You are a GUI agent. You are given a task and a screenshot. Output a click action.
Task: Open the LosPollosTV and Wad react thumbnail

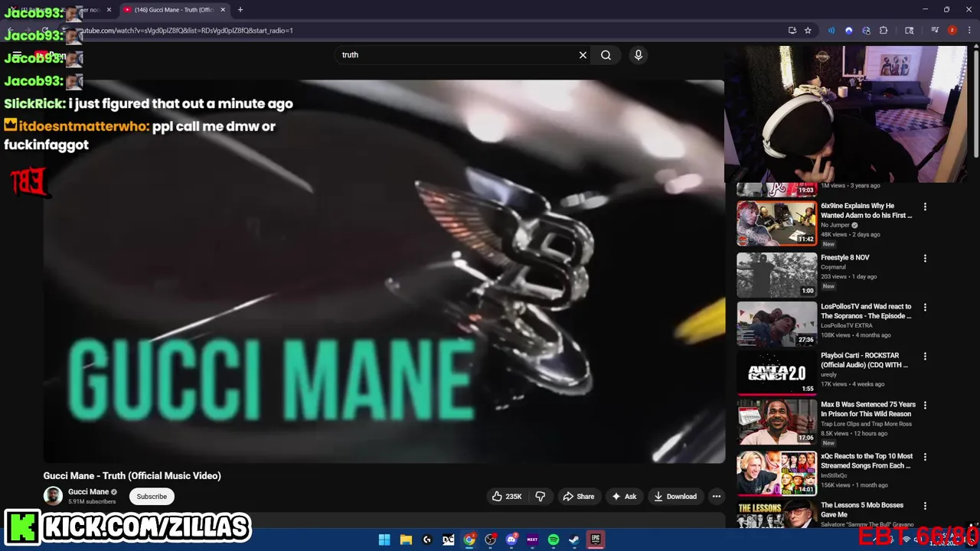(x=777, y=324)
